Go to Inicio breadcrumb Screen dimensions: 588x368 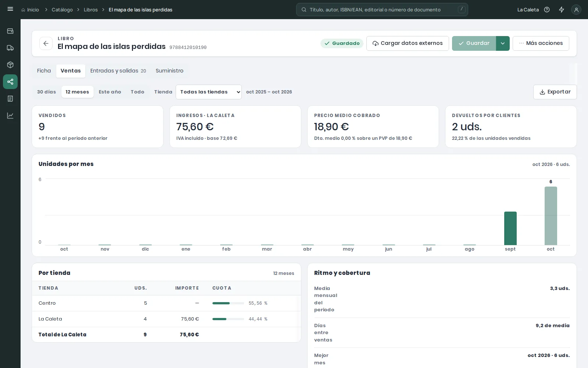point(30,10)
